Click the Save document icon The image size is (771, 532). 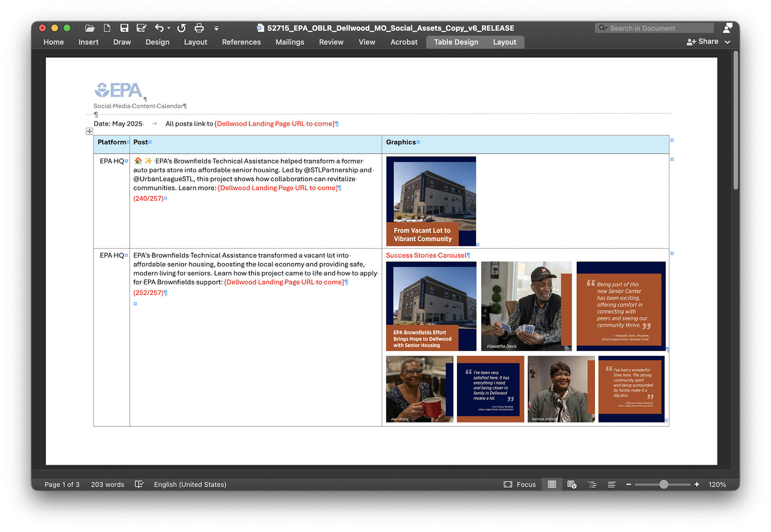[124, 28]
